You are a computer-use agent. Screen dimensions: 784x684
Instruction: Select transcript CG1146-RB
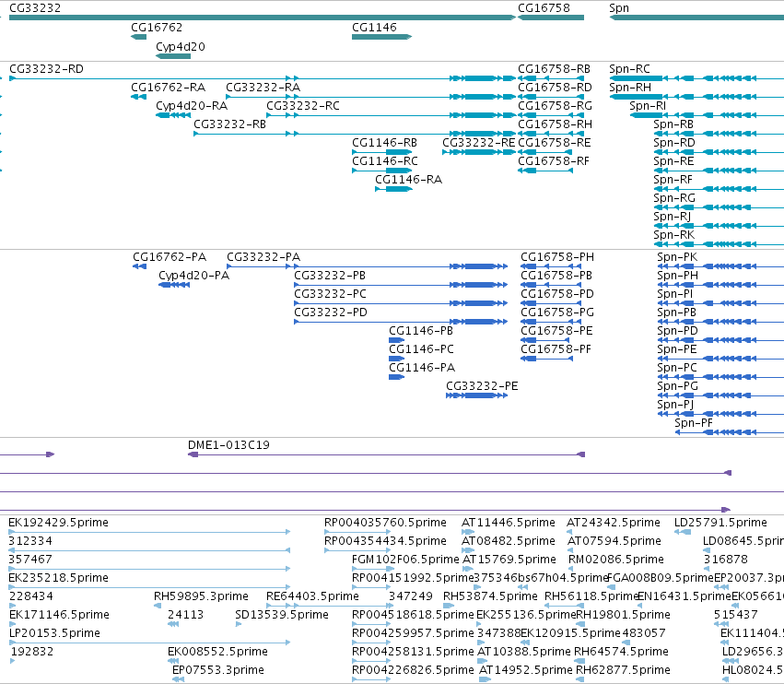(x=384, y=143)
